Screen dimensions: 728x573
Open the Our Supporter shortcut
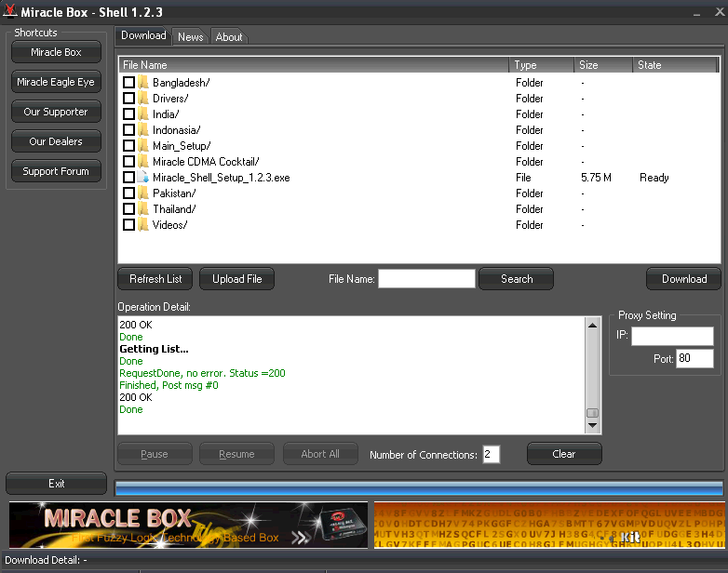point(56,112)
